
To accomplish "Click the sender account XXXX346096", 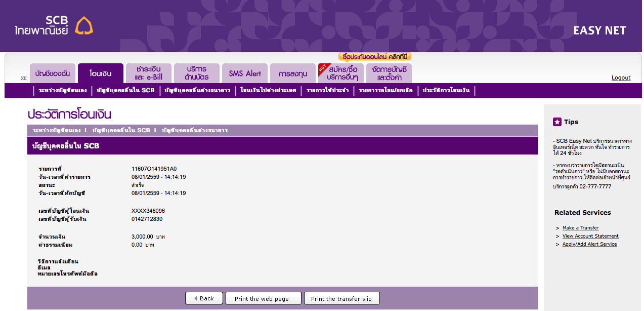I will (x=148, y=211).
